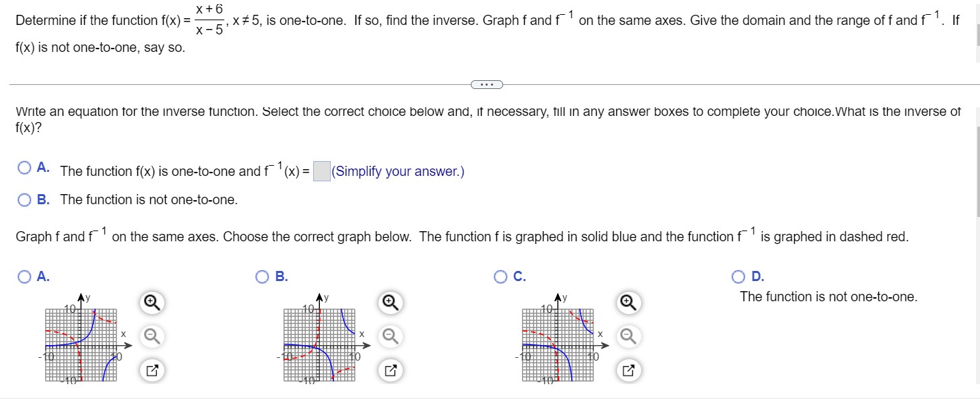Select graph option A radio button
Viewport: 980px width, 399px height.
click(x=24, y=276)
